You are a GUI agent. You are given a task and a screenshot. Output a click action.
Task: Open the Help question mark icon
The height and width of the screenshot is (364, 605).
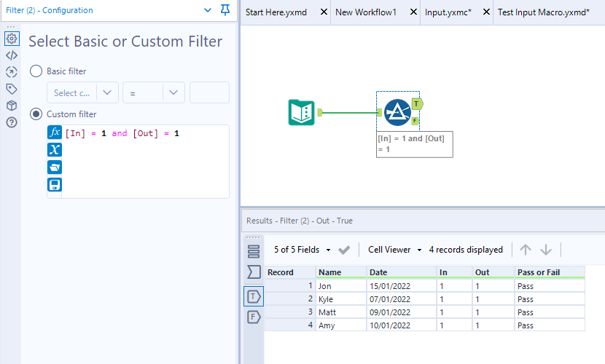click(x=12, y=122)
